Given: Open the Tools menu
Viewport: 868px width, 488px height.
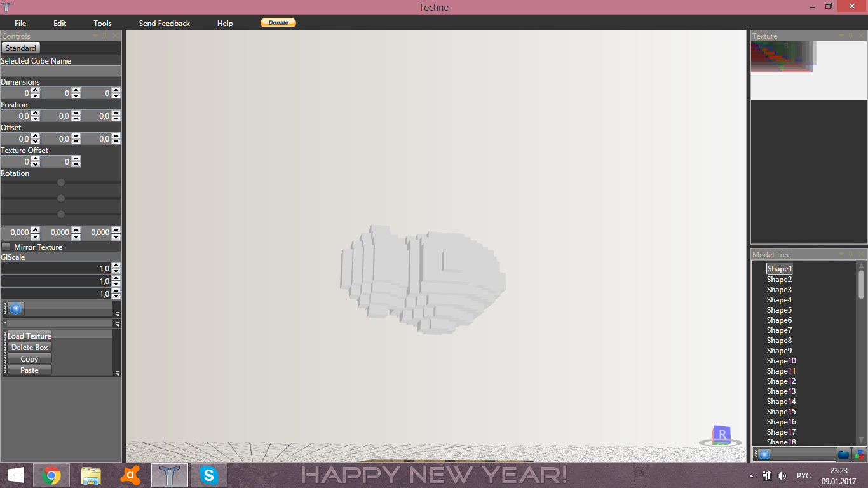Looking at the screenshot, I should tap(102, 23).
